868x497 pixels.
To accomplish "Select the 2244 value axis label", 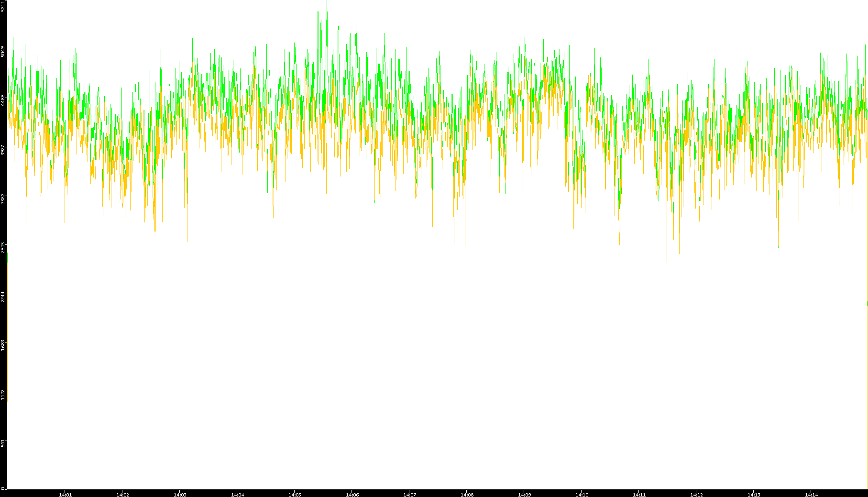I will [3, 296].
